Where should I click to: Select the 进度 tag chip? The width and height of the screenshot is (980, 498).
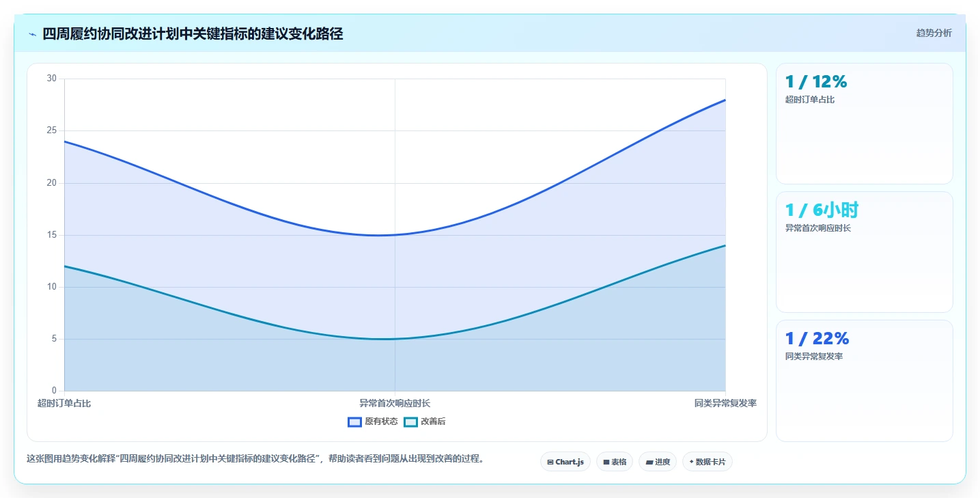[658, 462]
